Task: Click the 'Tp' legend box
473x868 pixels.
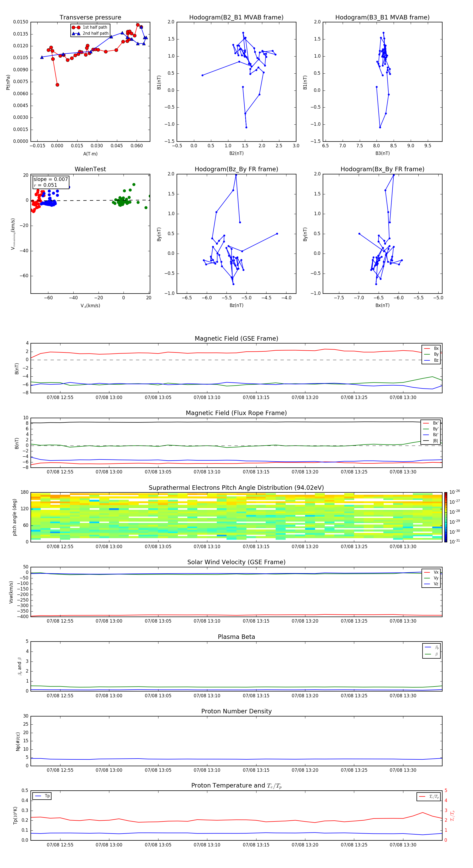Action: tap(42, 796)
